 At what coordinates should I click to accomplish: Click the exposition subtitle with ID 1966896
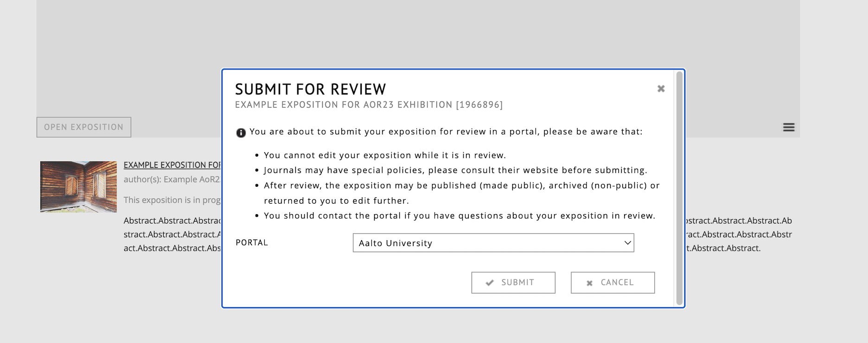coord(369,105)
